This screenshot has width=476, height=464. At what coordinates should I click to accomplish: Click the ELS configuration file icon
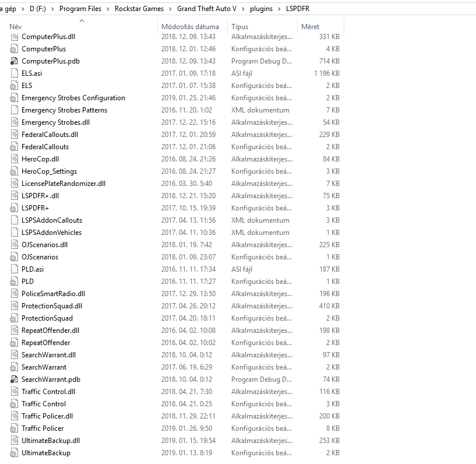[x=14, y=86]
